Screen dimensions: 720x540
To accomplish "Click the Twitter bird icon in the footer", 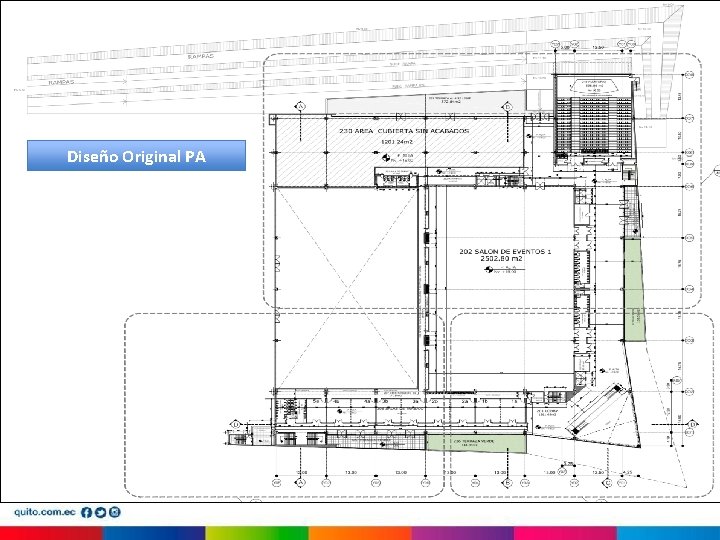I will coord(101,512).
